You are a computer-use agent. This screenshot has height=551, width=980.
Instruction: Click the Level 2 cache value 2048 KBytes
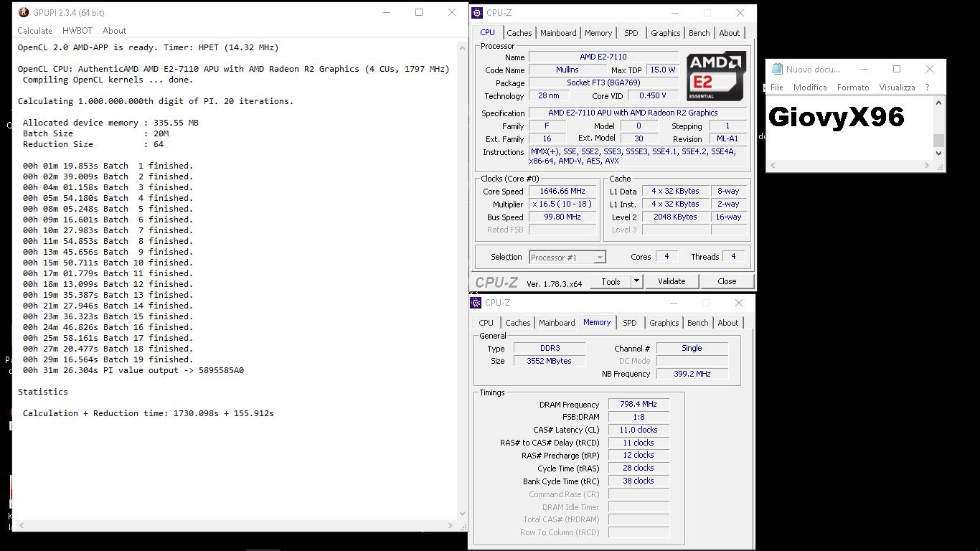click(x=675, y=217)
